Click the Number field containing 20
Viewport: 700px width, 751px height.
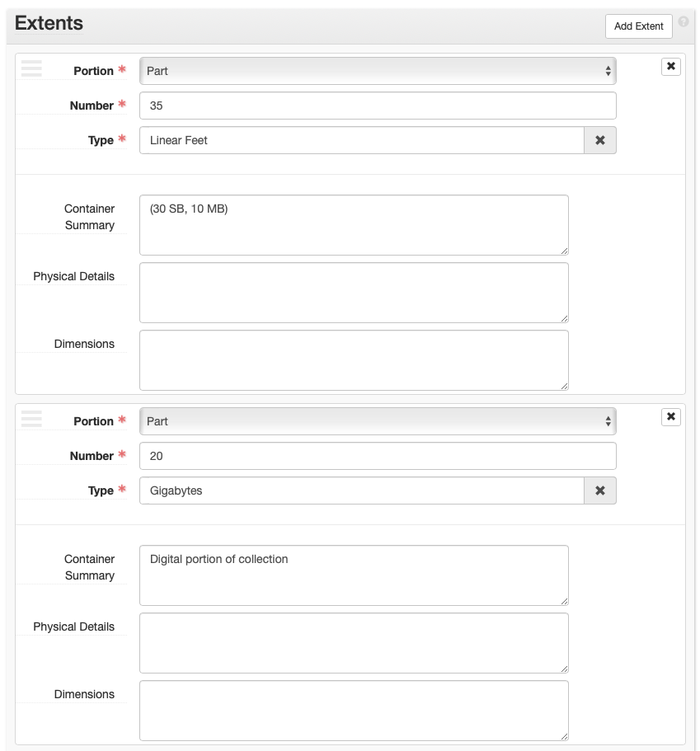(x=378, y=456)
